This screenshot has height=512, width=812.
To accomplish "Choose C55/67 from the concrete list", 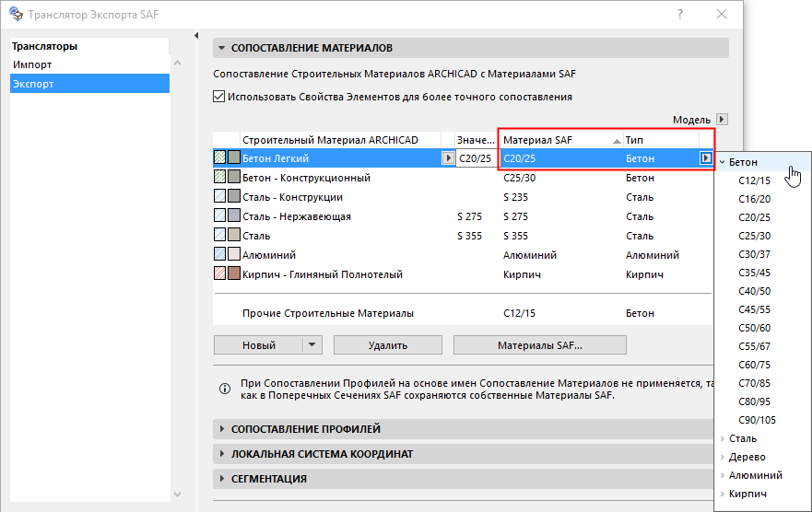I will point(754,346).
